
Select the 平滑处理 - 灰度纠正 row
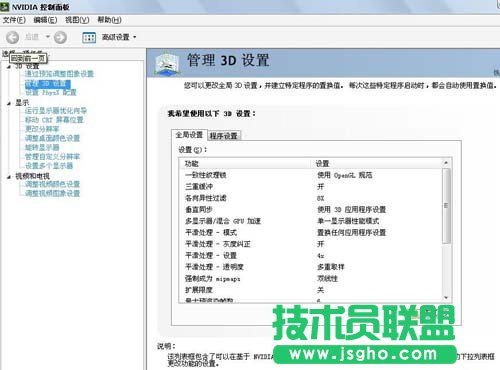(x=311, y=244)
